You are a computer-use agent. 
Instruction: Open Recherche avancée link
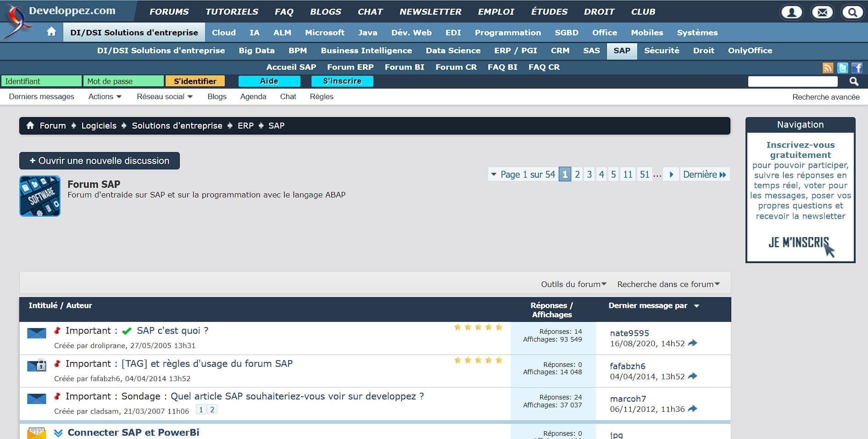[826, 97]
